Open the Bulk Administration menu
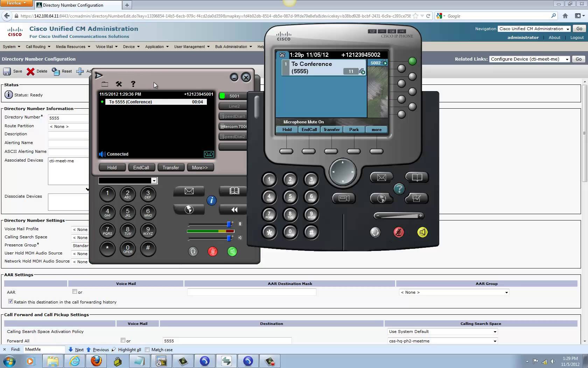The width and height of the screenshot is (588, 368). [233, 47]
